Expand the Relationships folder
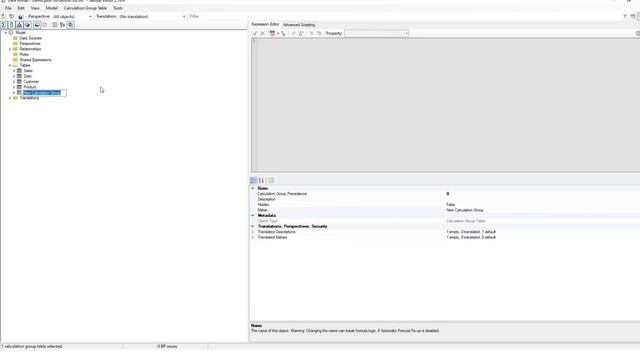640x360 pixels. [10, 49]
